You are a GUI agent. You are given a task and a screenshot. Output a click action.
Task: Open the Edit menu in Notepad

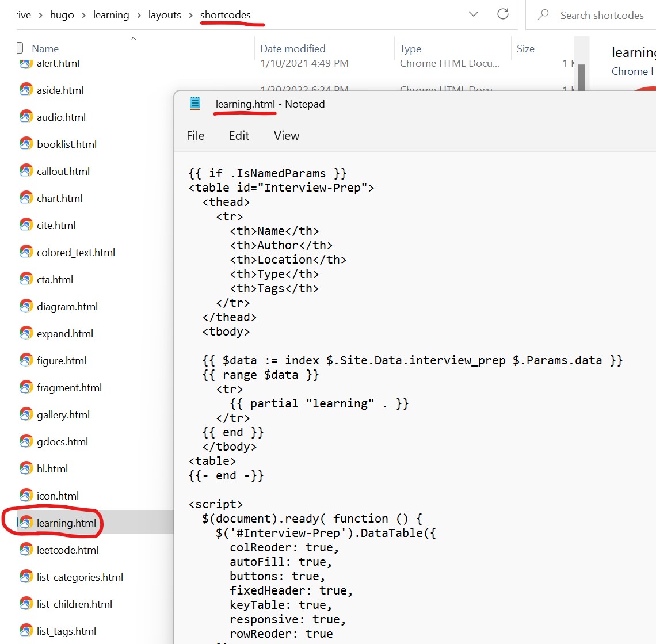(239, 135)
